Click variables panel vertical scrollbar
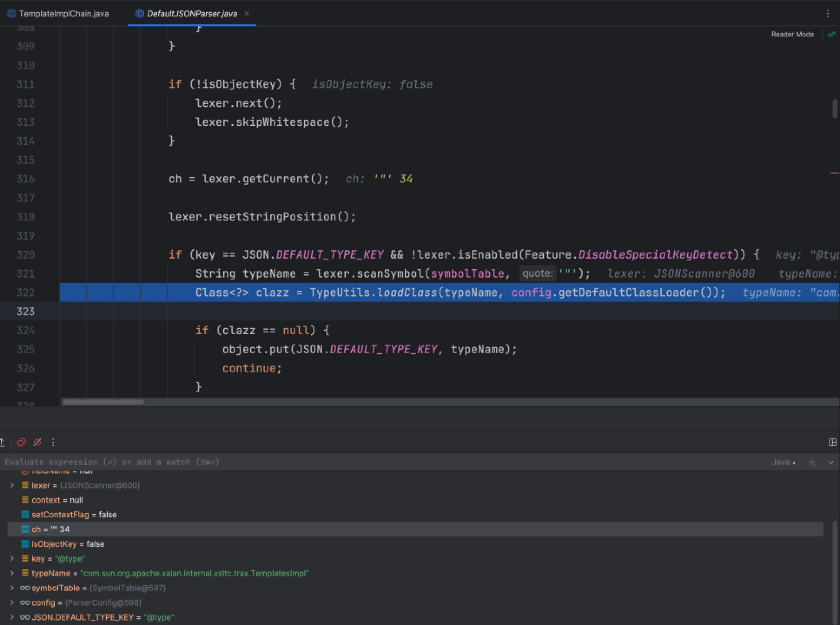This screenshot has width=840, height=625. click(835, 572)
